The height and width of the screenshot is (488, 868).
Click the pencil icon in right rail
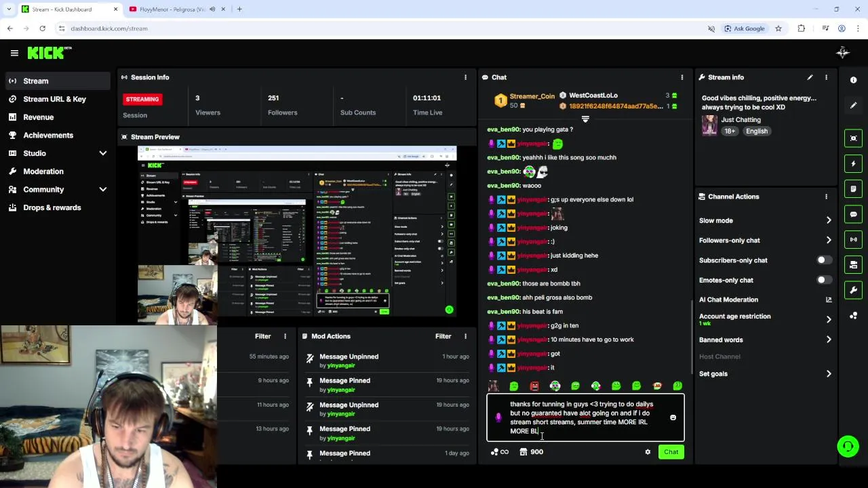853,105
